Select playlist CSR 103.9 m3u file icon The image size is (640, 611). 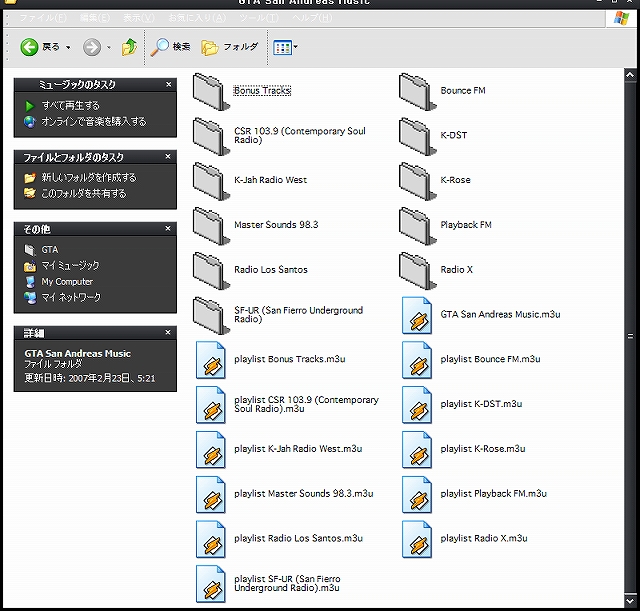[x=211, y=405]
